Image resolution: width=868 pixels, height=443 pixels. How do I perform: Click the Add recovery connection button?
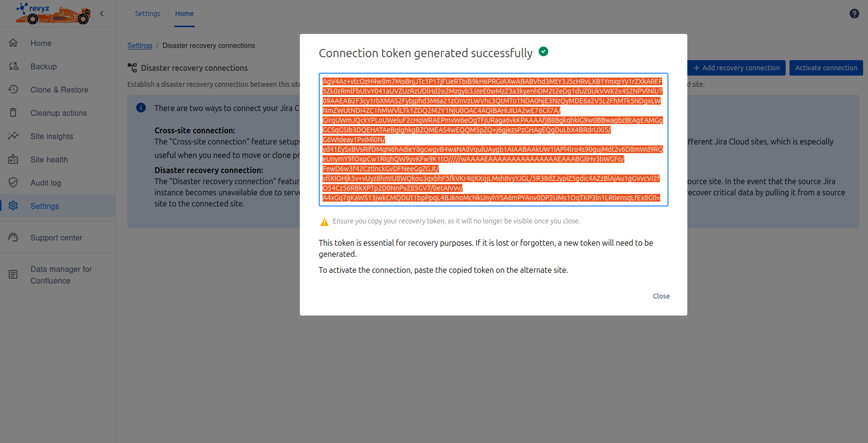coord(736,68)
